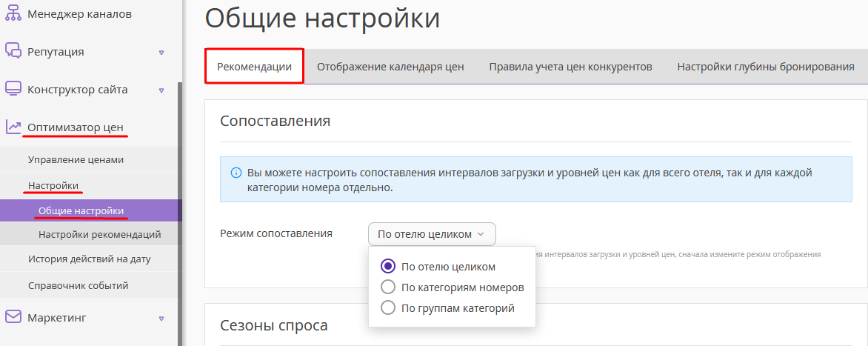Open Правила учета цен конкурентов tab
The height and width of the screenshot is (346, 868).
tap(570, 67)
